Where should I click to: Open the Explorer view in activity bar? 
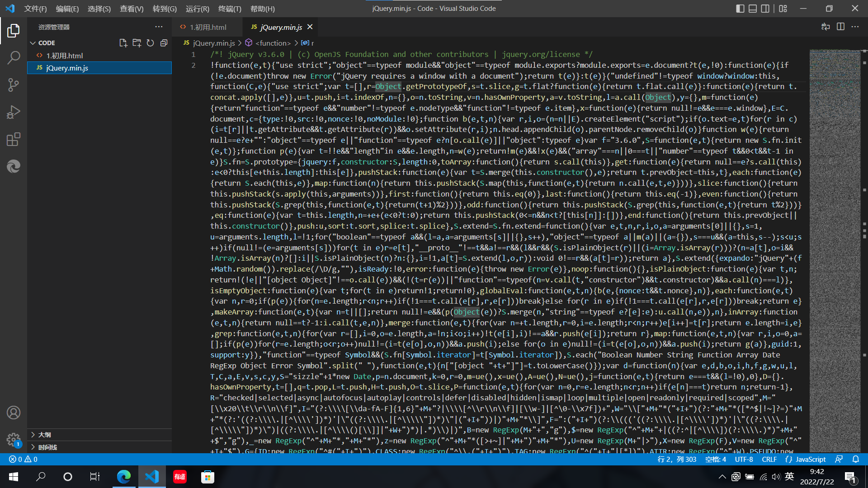tap(14, 31)
